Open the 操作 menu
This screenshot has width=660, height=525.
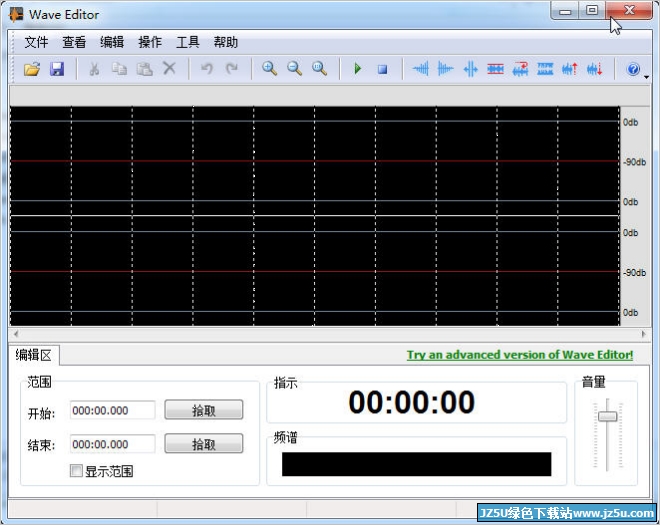point(150,42)
